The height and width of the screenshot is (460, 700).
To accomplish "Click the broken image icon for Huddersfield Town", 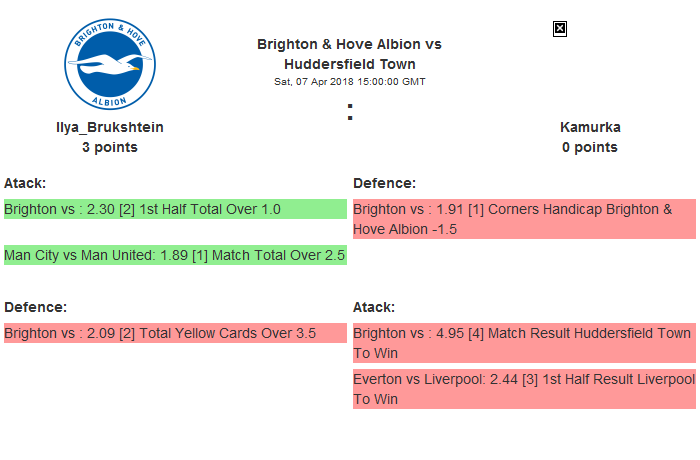I will 560,29.
